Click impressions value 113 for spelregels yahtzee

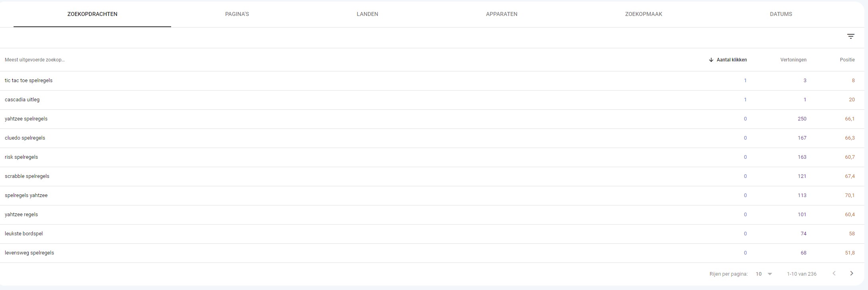802,195
